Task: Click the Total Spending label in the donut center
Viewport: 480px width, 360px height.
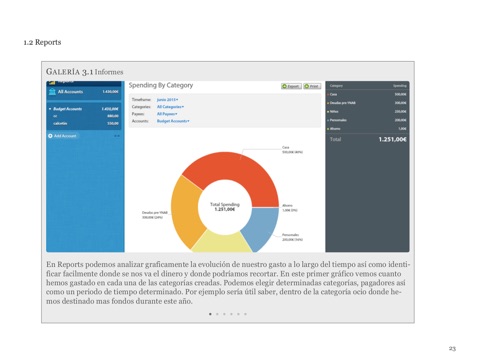Action: pos(225,204)
